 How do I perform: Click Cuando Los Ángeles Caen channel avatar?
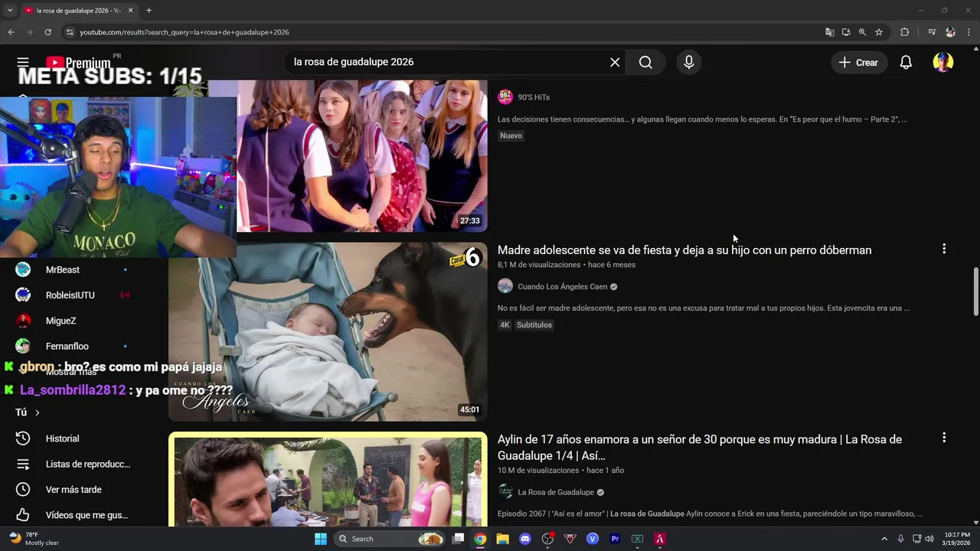pos(505,286)
